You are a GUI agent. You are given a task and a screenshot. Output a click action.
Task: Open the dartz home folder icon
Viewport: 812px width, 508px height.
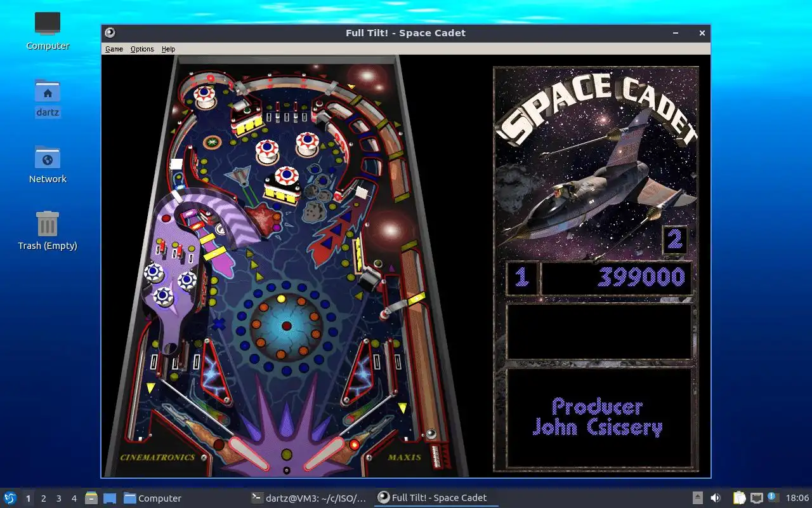(x=48, y=99)
